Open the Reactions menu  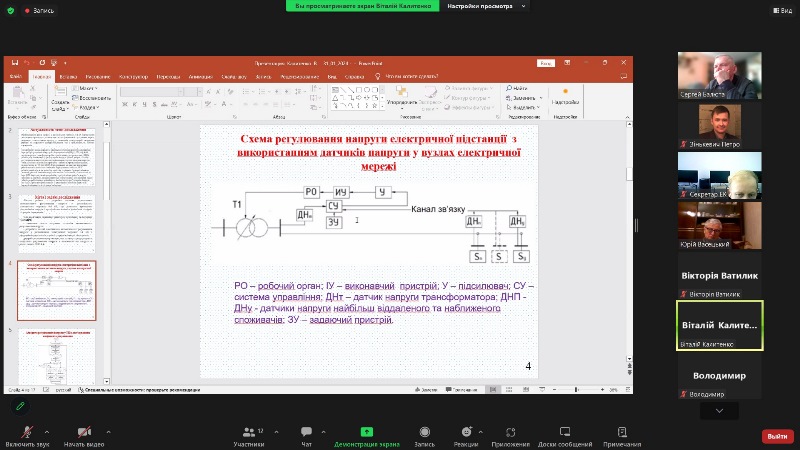(x=466, y=432)
